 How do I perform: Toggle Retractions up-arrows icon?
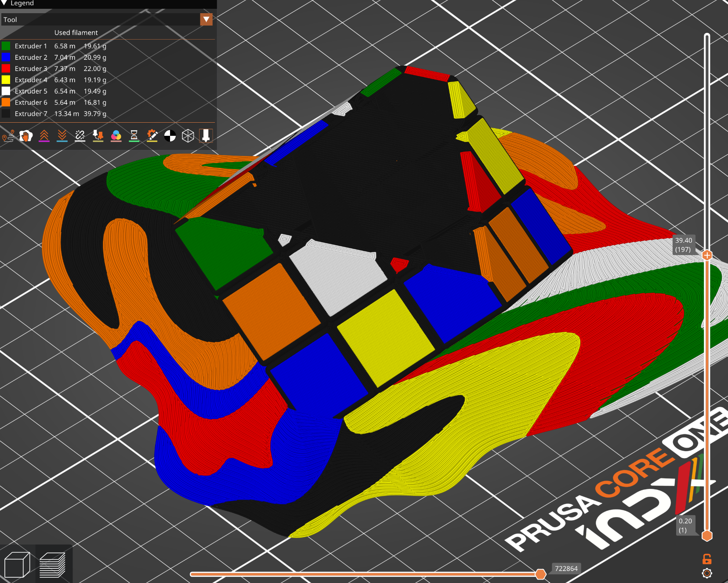[x=44, y=136]
